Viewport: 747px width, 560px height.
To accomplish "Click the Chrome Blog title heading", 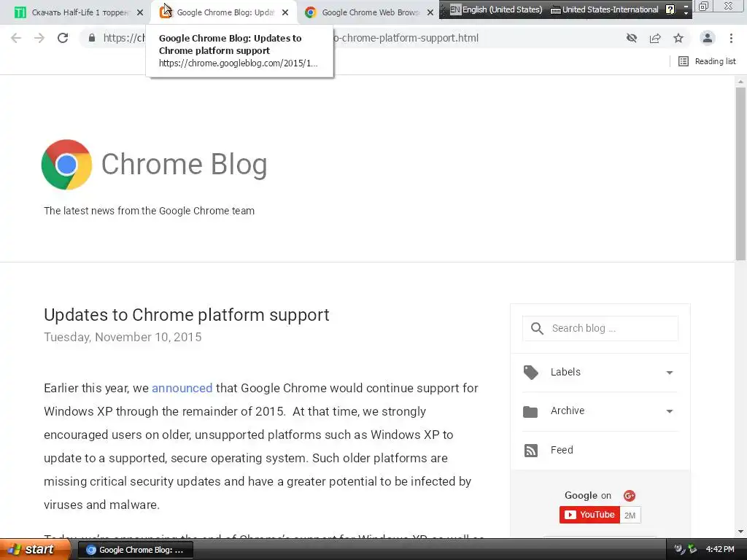I will tap(184, 164).
